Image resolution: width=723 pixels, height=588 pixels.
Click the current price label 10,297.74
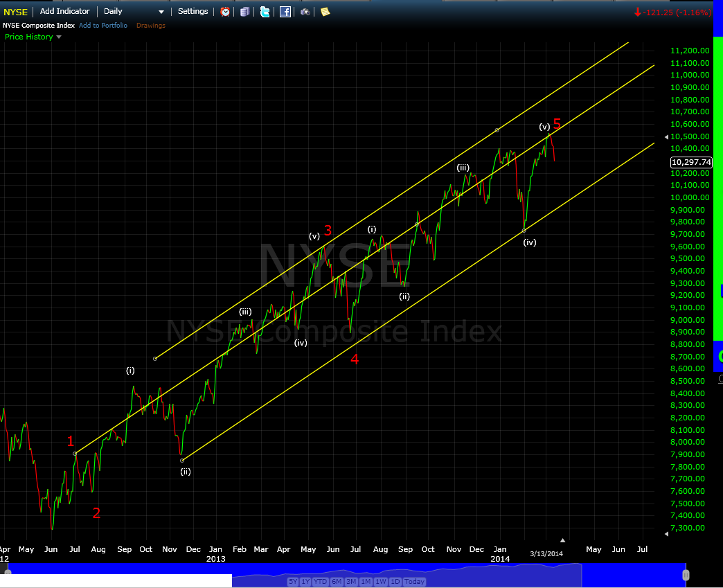click(691, 162)
